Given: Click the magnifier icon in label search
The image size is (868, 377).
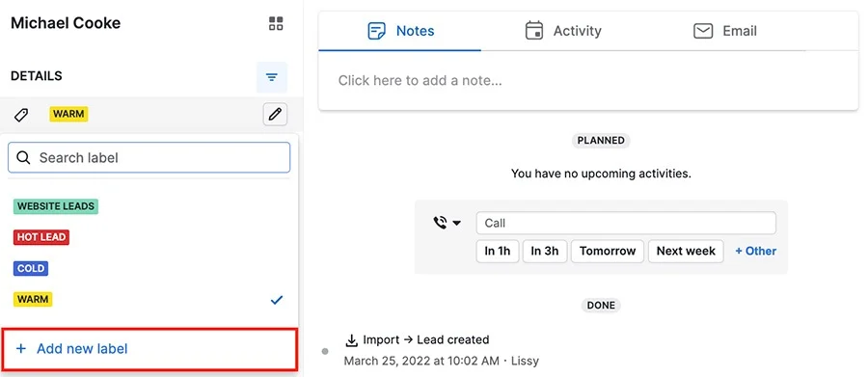Looking at the screenshot, I should tap(23, 158).
